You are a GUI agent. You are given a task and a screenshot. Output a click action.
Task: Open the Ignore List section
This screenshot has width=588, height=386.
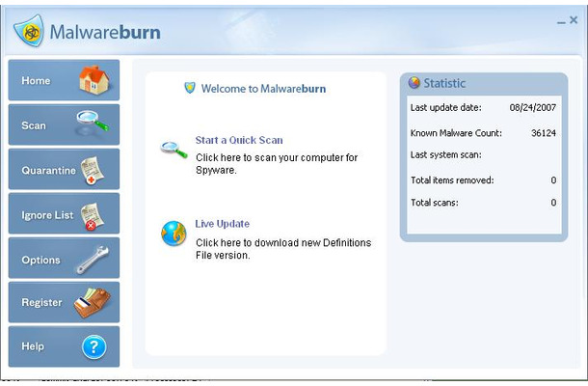[x=65, y=213]
